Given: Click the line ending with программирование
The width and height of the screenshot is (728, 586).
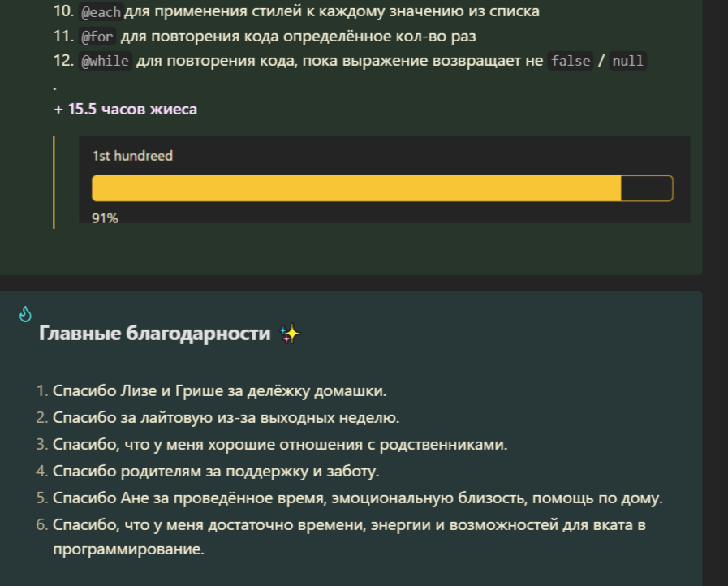Looking at the screenshot, I should [128, 549].
